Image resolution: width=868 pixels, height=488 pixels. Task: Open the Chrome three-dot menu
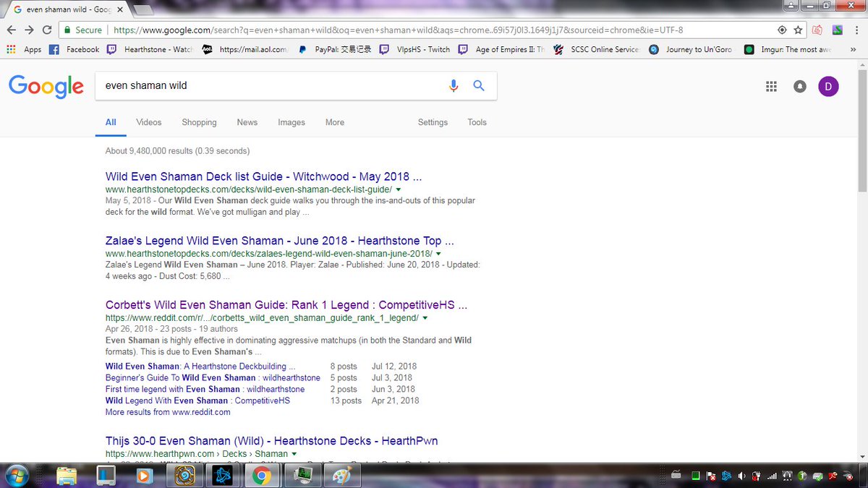[x=856, y=30]
